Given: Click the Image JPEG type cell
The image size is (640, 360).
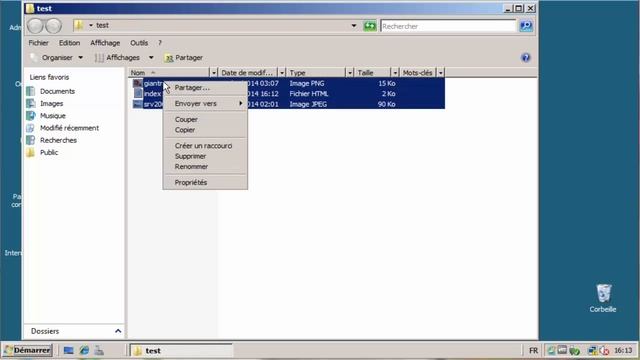Looking at the screenshot, I should click(x=308, y=104).
